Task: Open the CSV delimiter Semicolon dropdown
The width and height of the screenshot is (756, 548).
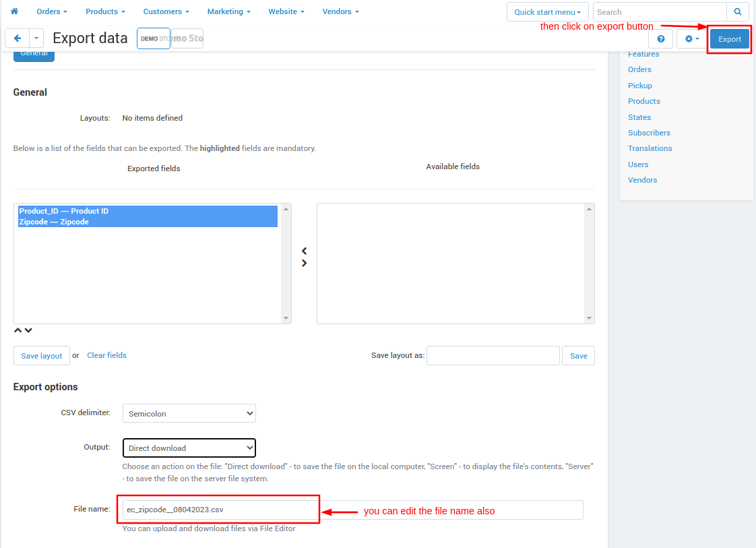Action: coord(189,413)
